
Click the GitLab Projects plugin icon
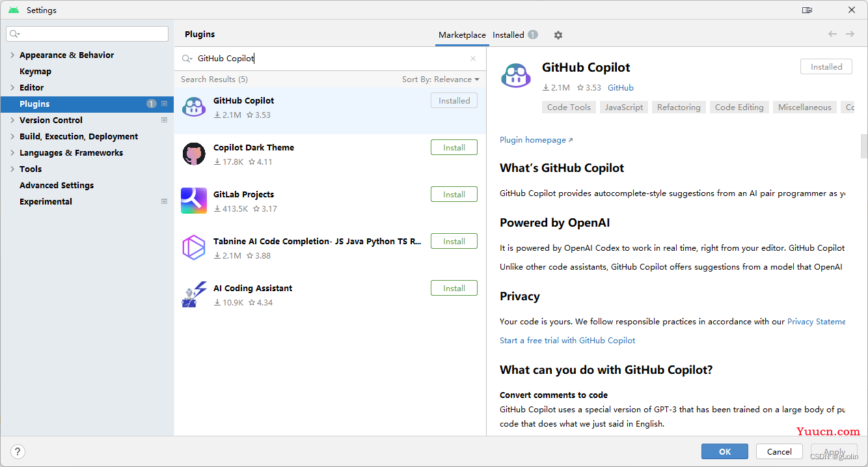point(194,201)
